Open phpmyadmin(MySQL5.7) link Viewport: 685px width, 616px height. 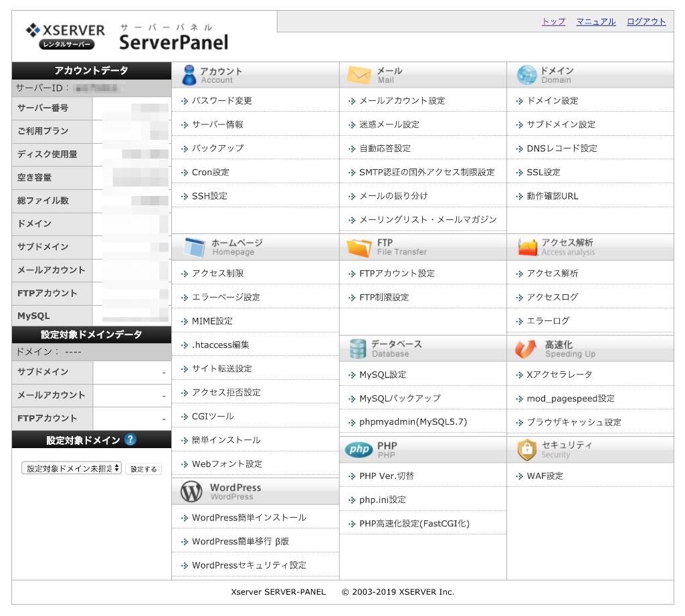tap(413, 422)
